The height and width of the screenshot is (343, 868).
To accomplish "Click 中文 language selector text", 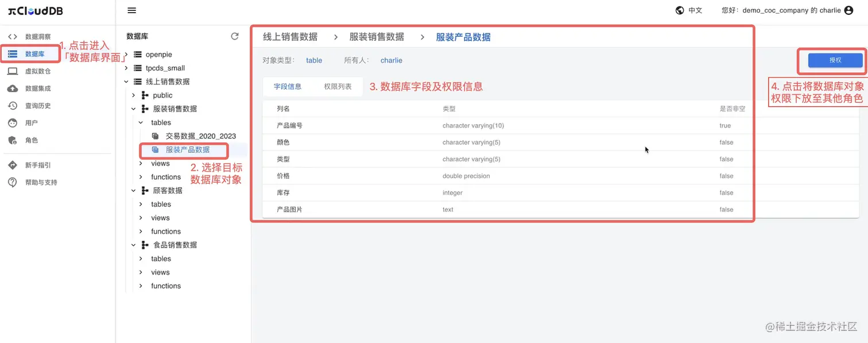I will click(695, 10).
